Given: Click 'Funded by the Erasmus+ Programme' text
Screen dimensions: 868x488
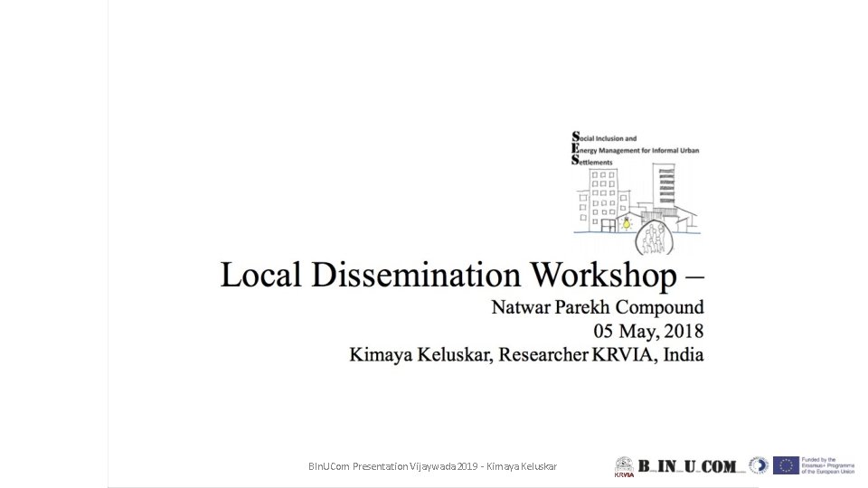Looking at the screenshot, I should (827, 463).
